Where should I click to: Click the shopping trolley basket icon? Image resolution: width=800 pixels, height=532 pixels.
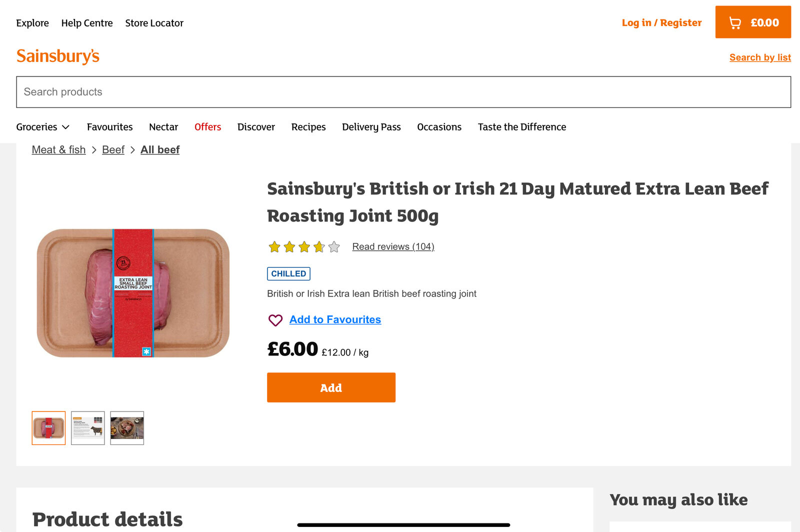coord(734,22)
